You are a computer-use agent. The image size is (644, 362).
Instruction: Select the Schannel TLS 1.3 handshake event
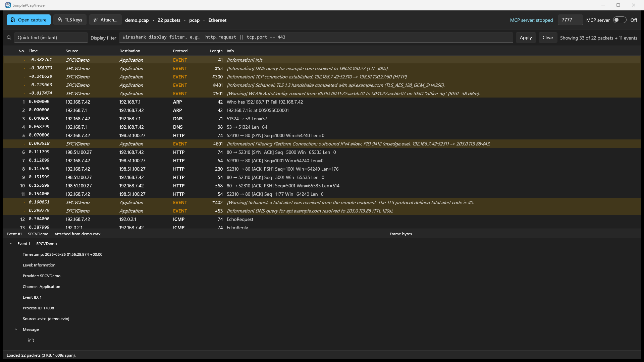pos(322,85)
